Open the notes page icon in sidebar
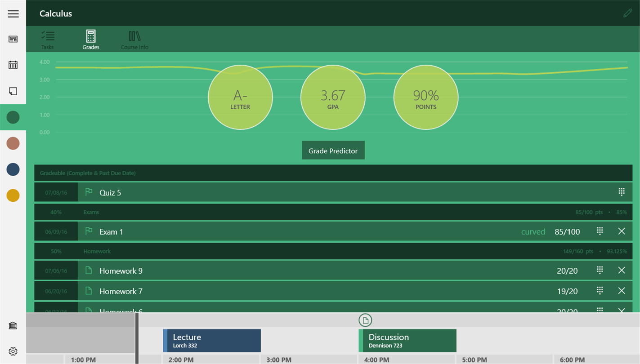Viewport: 640px width, 364px height. click(13, 91)
